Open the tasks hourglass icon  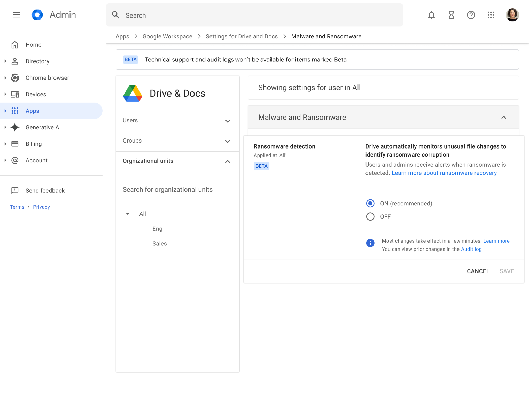coord(451,15)
